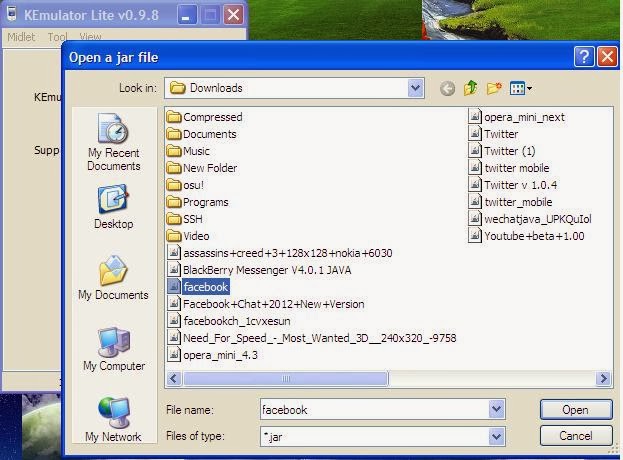Select the Twitter v 1.0.4 file

(513, 185)
